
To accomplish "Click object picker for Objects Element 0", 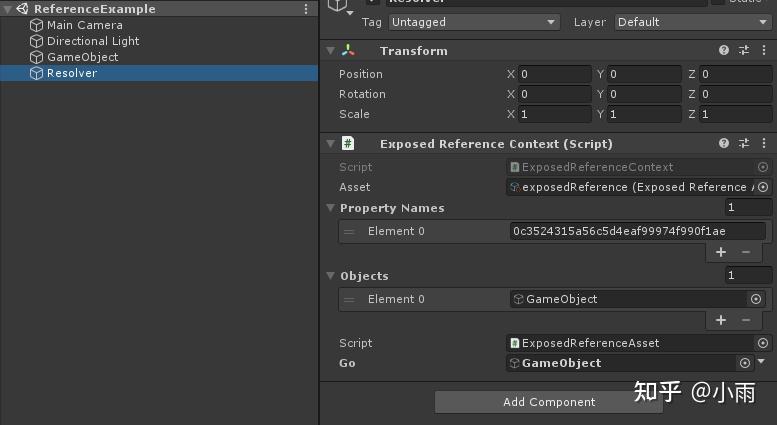I will [x=756, y=299].
